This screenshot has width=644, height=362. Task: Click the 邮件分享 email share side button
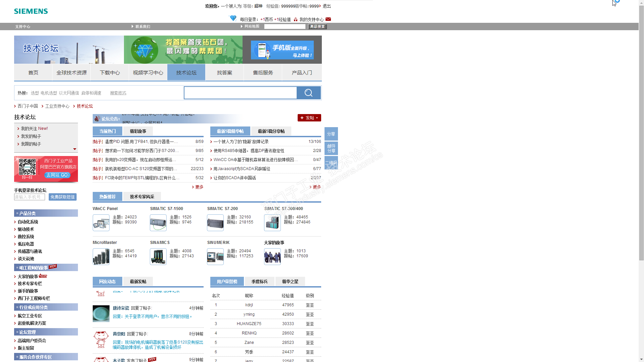331,148
